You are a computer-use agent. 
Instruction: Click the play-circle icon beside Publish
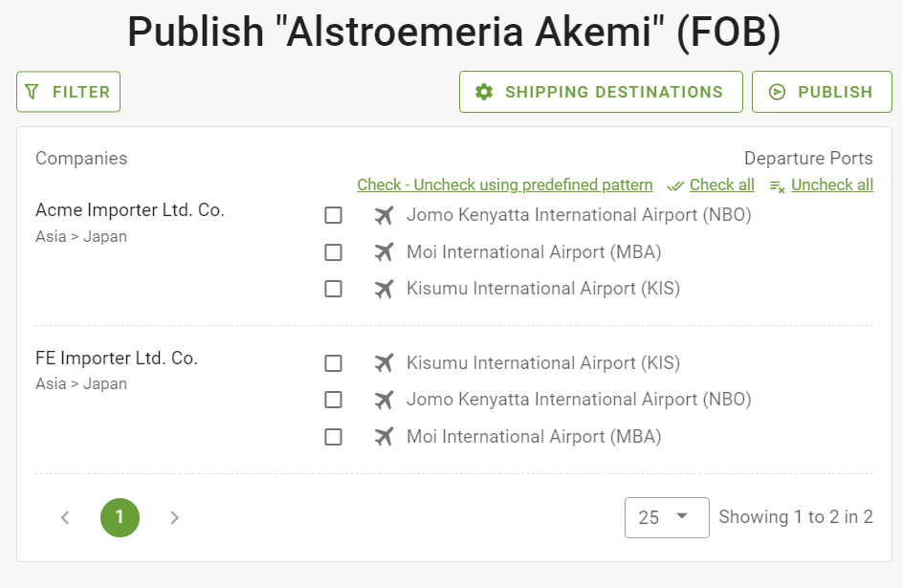pyautogui.click(x=777, y=92)
